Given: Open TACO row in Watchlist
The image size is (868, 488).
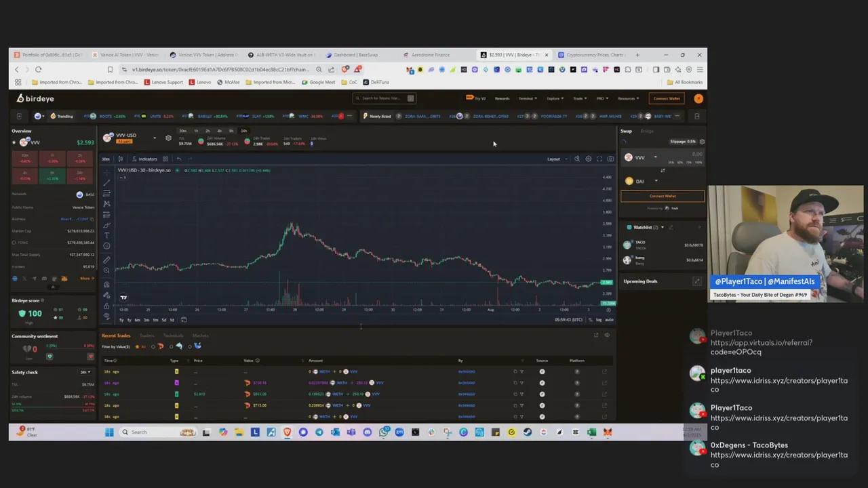Looking at the screenshot, I should [x=663, y=245].
